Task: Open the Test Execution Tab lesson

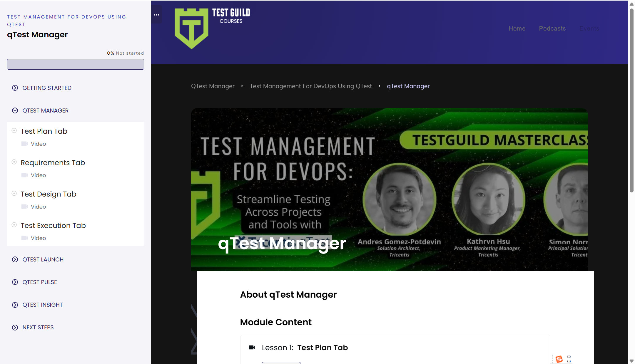Action: pos(53,225)
